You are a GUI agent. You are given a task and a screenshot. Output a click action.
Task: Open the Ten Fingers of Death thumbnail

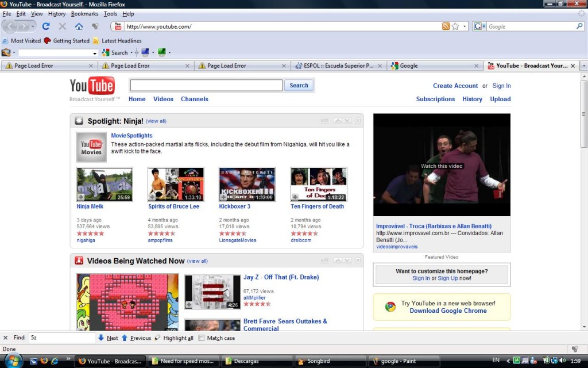[318, 184]
